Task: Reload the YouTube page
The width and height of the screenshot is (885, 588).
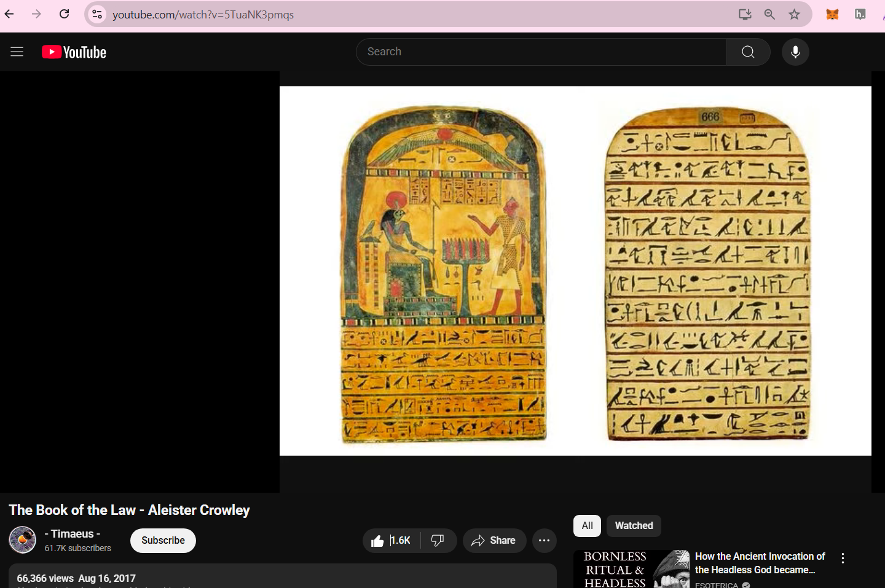Action: tap(64, 14)
